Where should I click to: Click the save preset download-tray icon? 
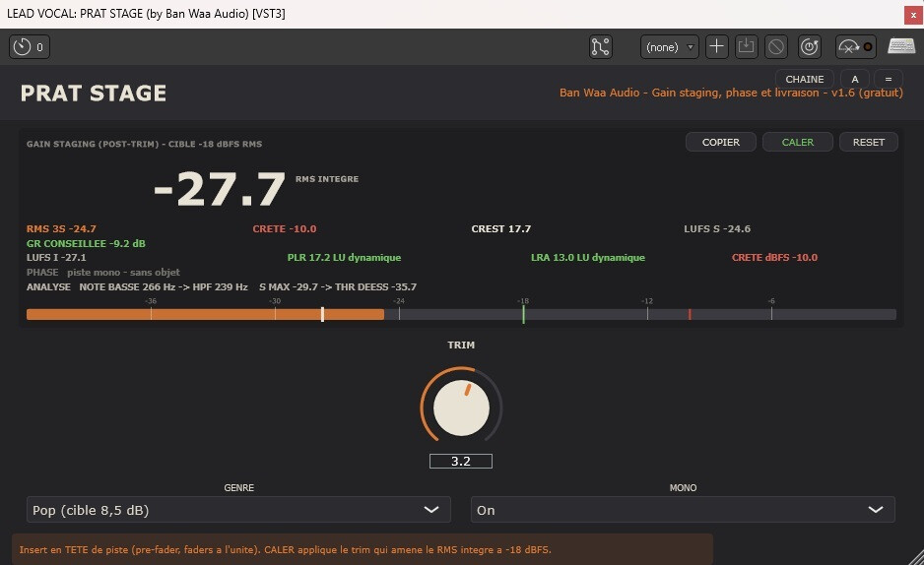tap(746, 47)
